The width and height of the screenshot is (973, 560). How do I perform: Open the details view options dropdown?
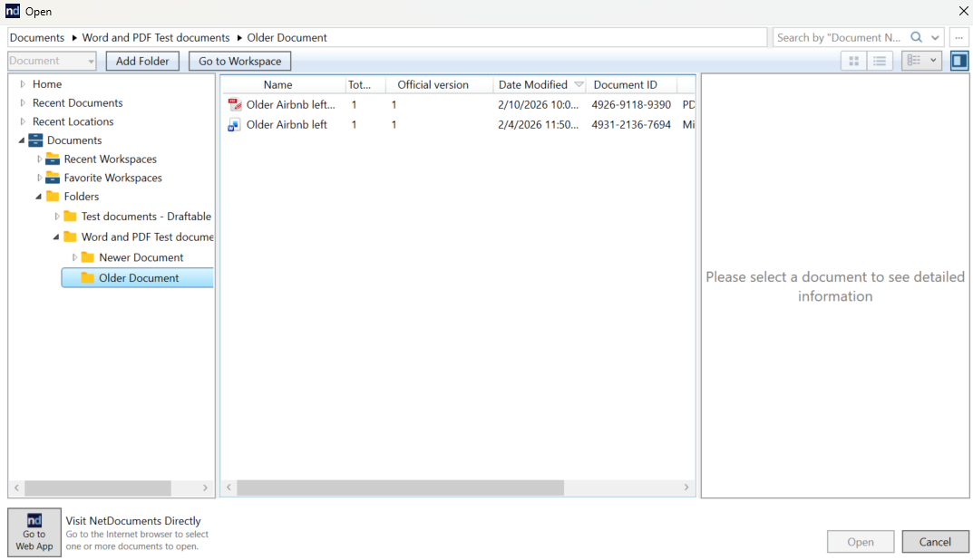click(x=921, y=61)
